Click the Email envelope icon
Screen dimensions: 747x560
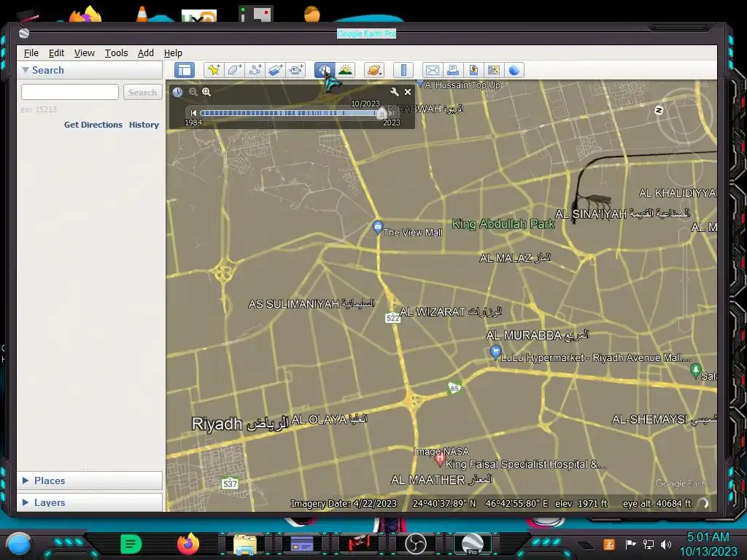[x=433, y=71]
